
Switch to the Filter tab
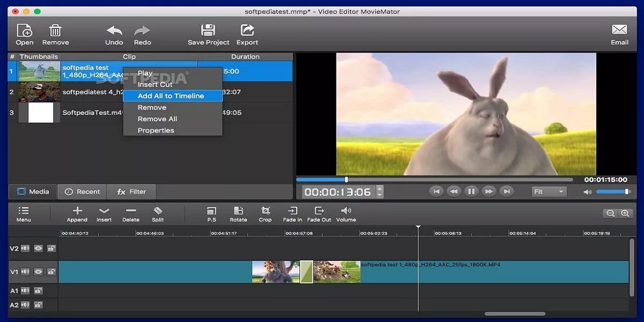tap(131, 192)
